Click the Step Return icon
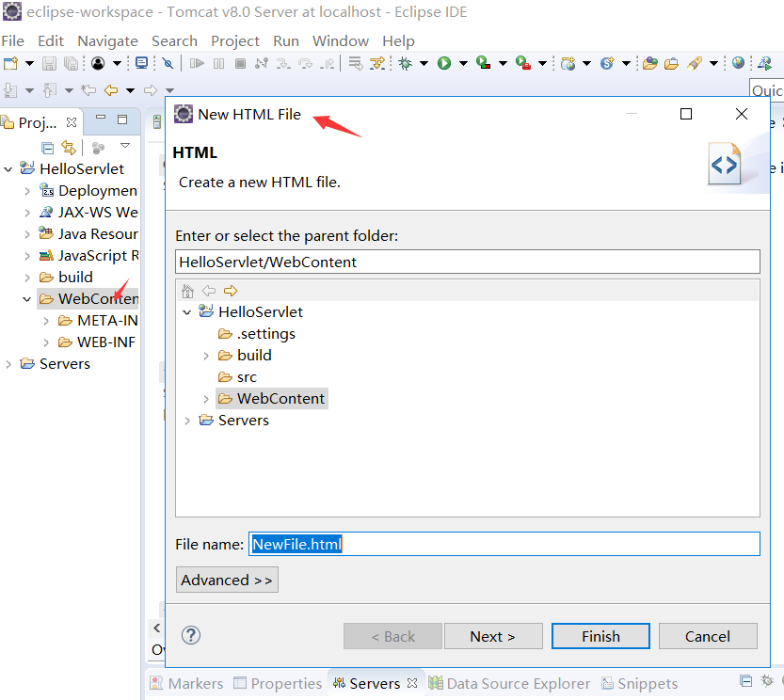The image size is (784, 700). (327, 63)
